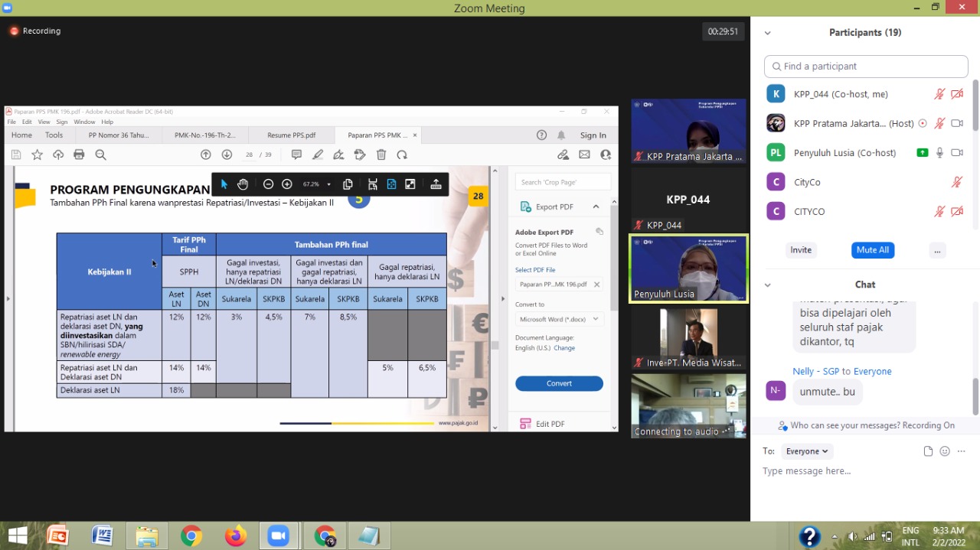Click the Find a participant search field
Viewport: 980px width, 550px height.
[865, 67]
